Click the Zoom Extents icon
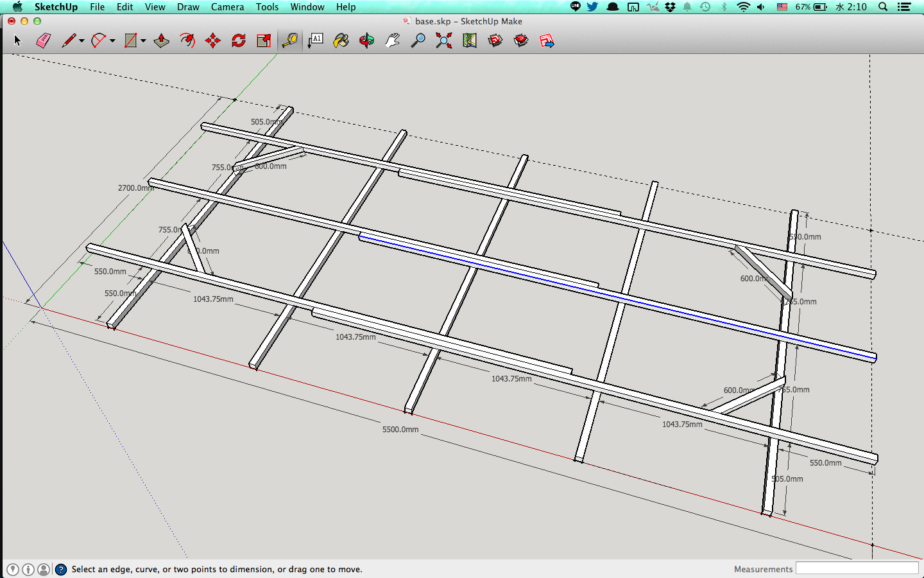This screenshot has width=924, height=578. pos(443,40)
